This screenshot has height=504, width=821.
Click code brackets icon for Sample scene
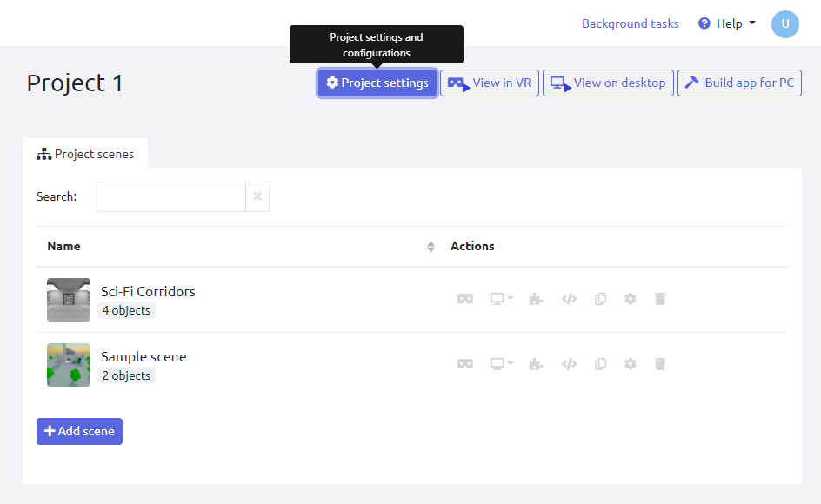tap(569, 364)
